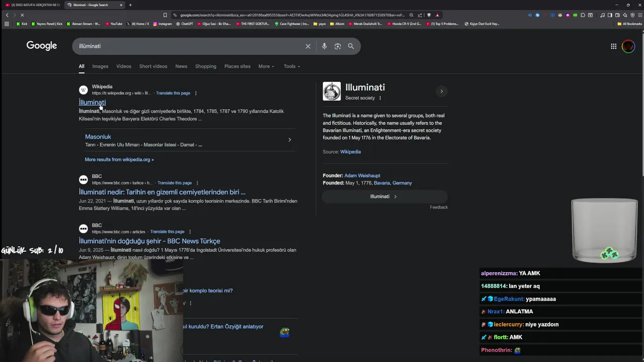Image resolution: width=644 pixels, height=362 pixels.
Task: Open the Brave wallet icon
Action: click(617, 15)
